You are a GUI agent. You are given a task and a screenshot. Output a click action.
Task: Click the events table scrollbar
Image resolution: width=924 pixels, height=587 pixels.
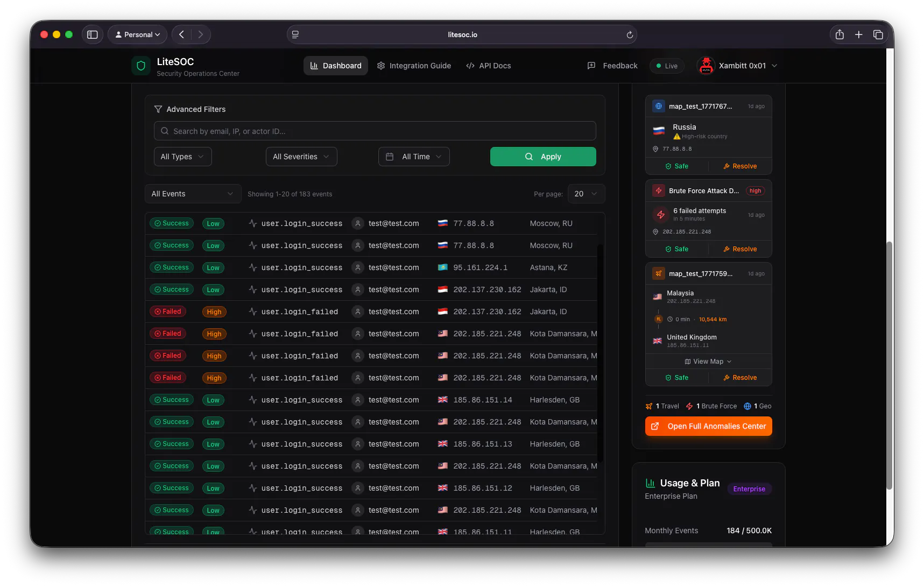coord(601,352)
